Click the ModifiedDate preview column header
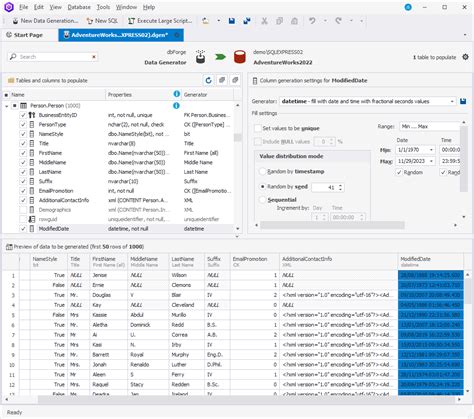 click(x=431, y=262)
